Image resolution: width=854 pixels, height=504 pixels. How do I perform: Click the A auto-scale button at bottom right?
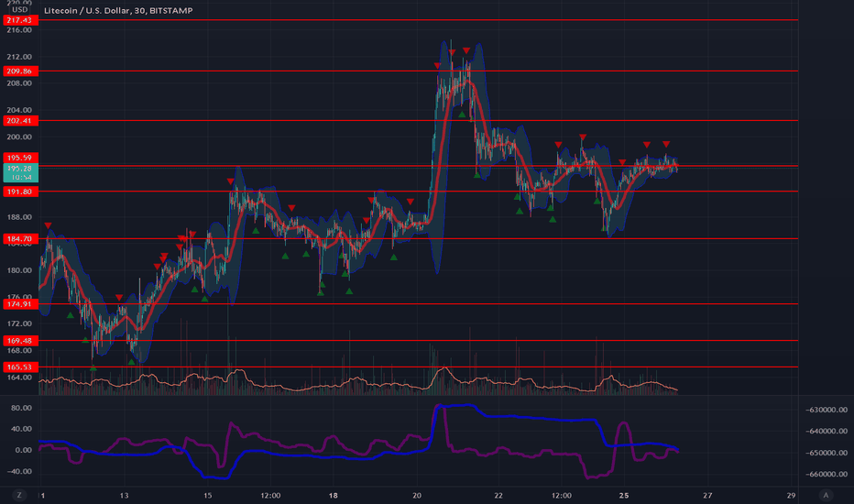(826, 495)
